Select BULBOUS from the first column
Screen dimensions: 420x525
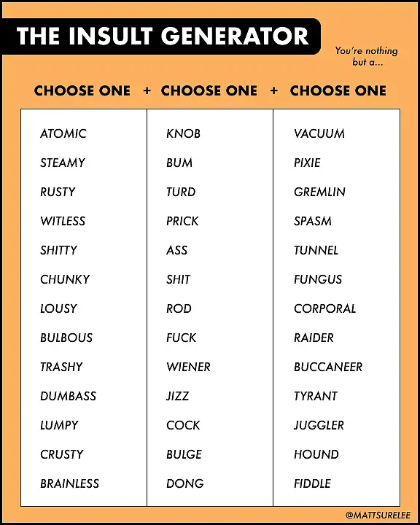pyautogui.click(x=66, y=338)
